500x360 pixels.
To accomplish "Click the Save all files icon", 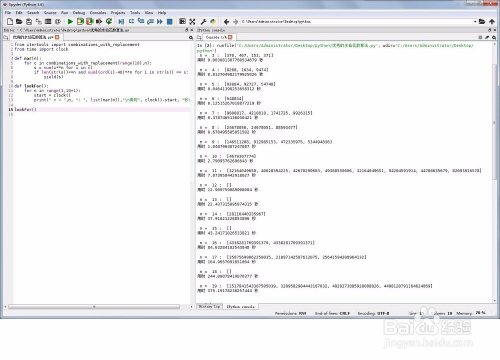I will click(x=39, y=22).
